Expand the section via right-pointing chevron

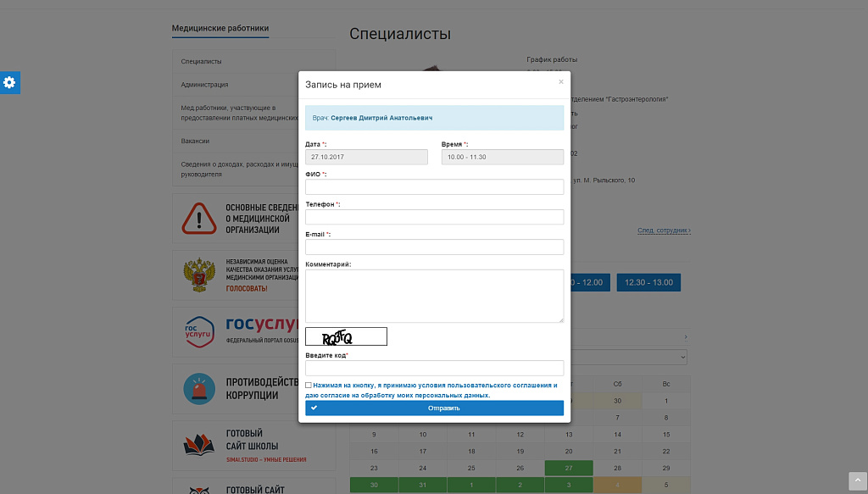(686, 336)
